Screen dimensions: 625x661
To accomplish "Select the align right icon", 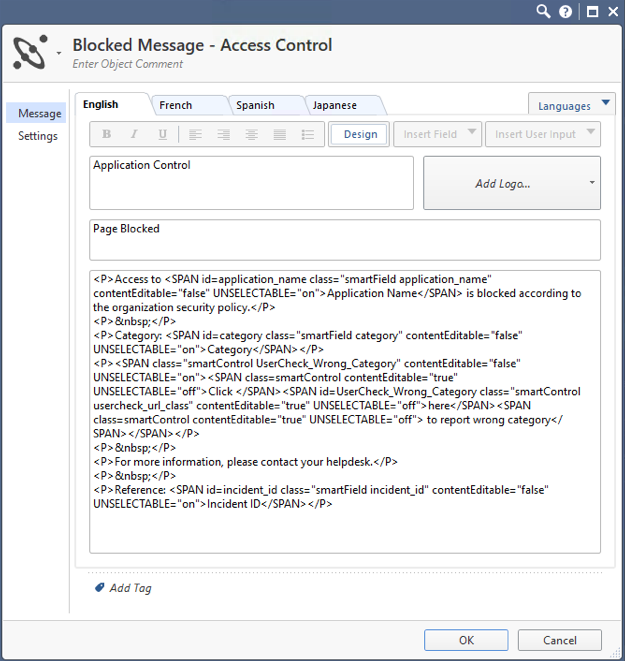I will 223,134.
